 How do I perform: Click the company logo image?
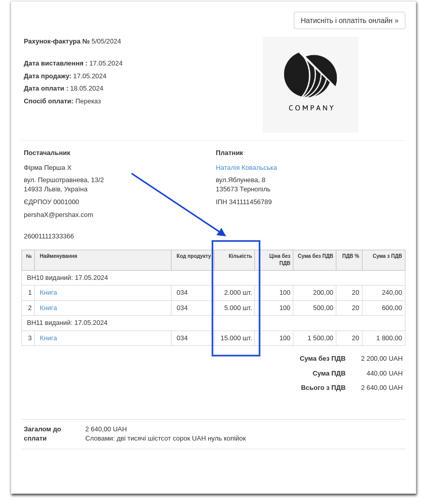pos(310,84)
